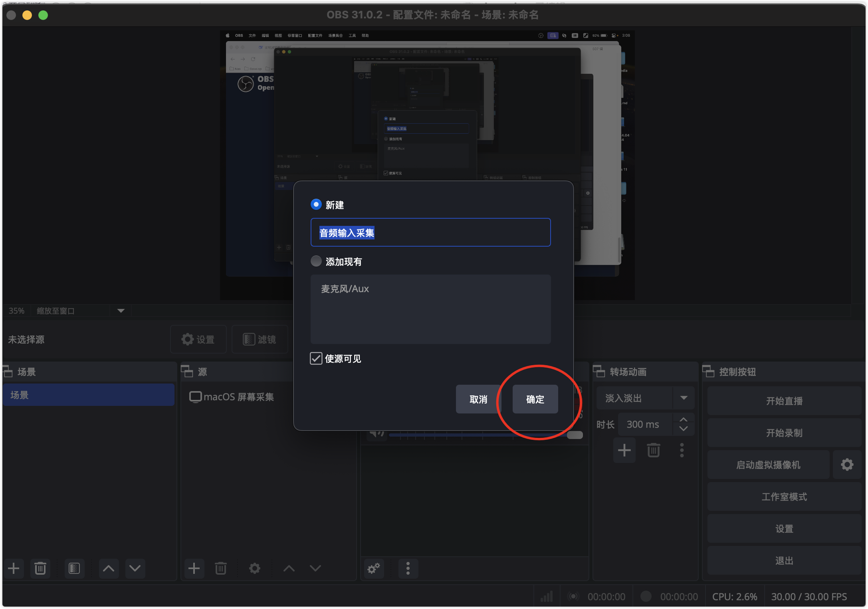868x609 pixels.
Task: Click the streaming status icon in status bar
Action: click(573, 596)
